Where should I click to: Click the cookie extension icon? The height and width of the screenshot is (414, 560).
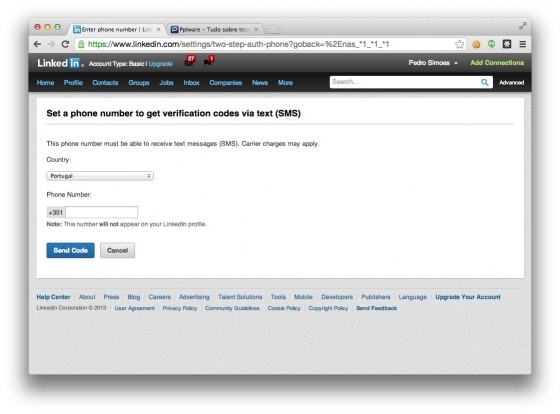(x=476, y=44)
